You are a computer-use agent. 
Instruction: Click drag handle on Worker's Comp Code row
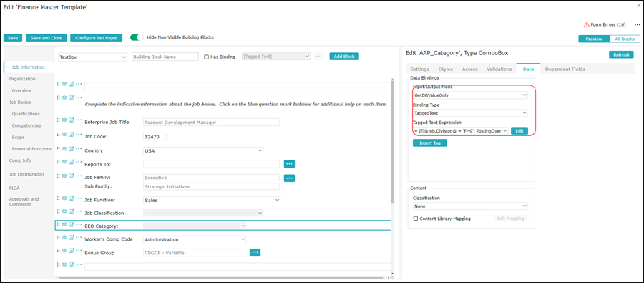[x=59, y=237]
